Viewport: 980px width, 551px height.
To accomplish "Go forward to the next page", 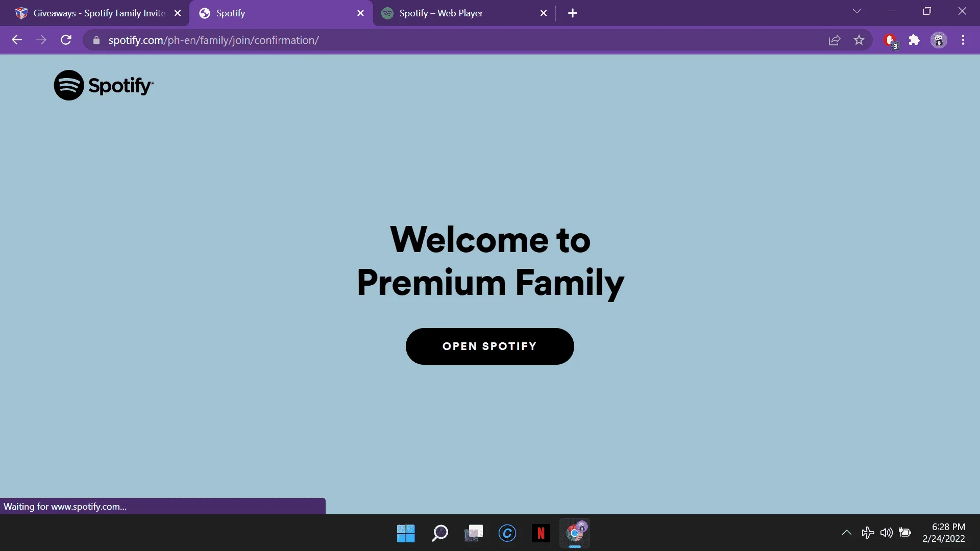I will pyautogui.click(x=41, y=40).
